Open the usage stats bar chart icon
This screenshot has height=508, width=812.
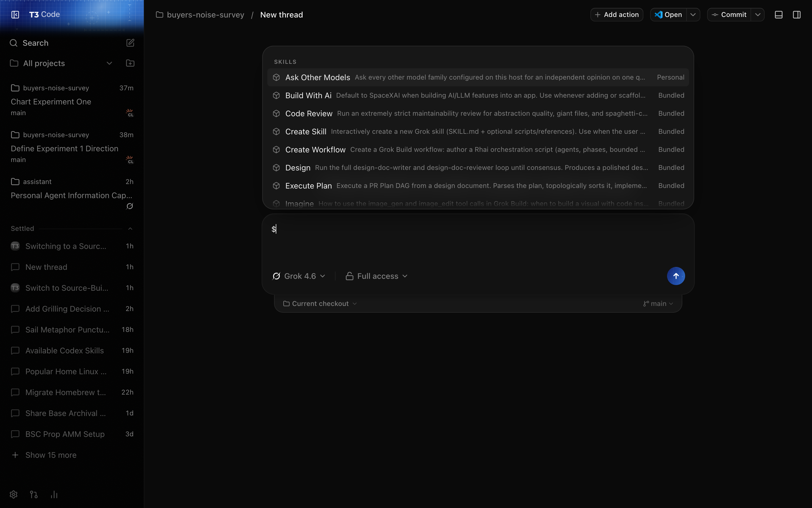click(54, 494)
